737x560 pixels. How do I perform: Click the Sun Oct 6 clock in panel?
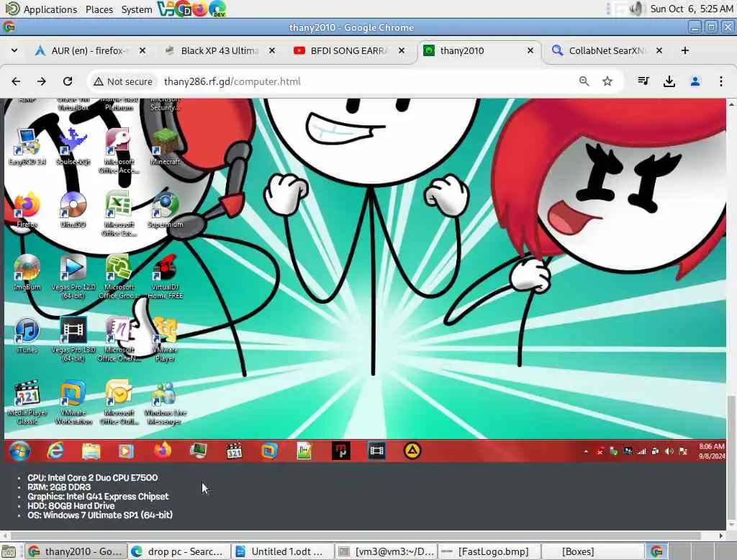coord(692,9)
